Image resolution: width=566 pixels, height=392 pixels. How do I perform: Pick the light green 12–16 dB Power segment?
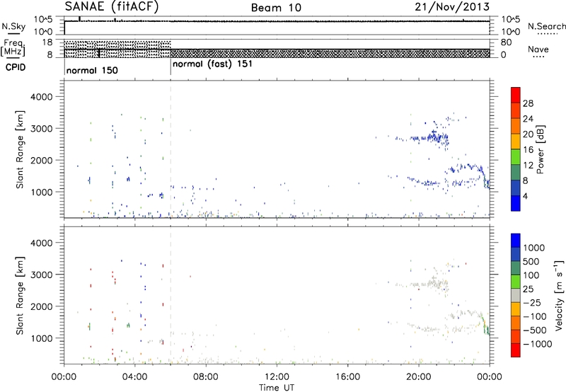coord(516,157)
